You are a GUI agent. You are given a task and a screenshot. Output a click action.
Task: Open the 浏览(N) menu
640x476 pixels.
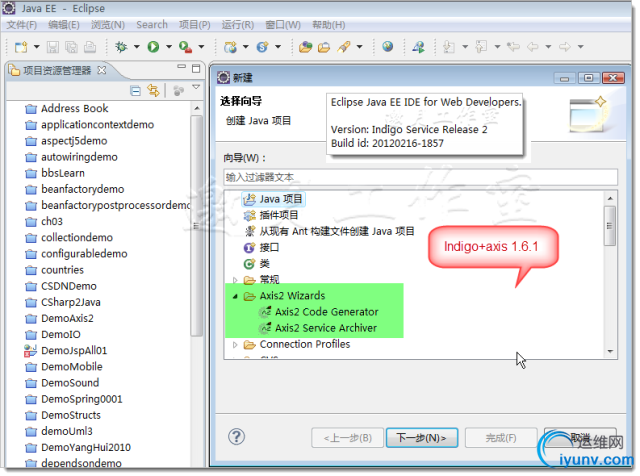pos(108,25)
